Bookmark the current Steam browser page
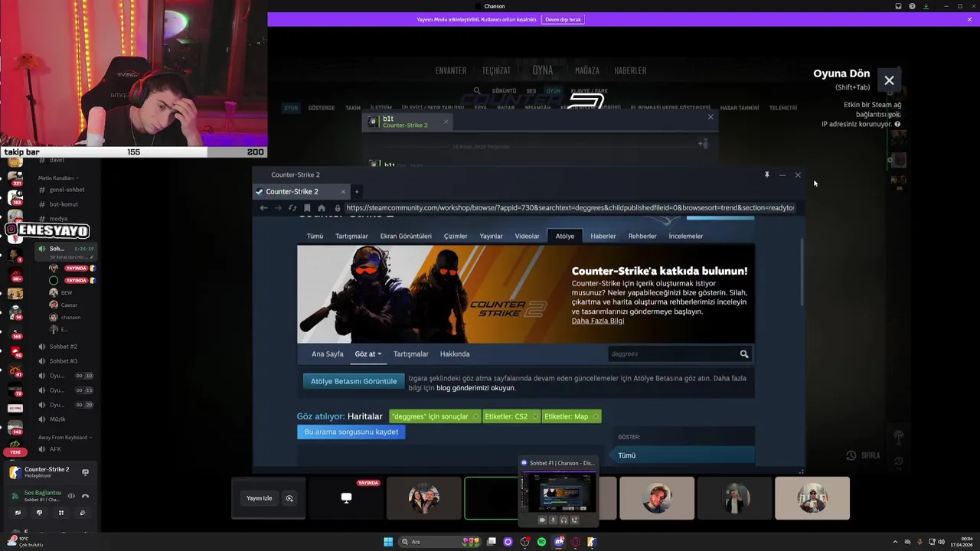Viewport: 980px width, 551px height. (307, 207)
